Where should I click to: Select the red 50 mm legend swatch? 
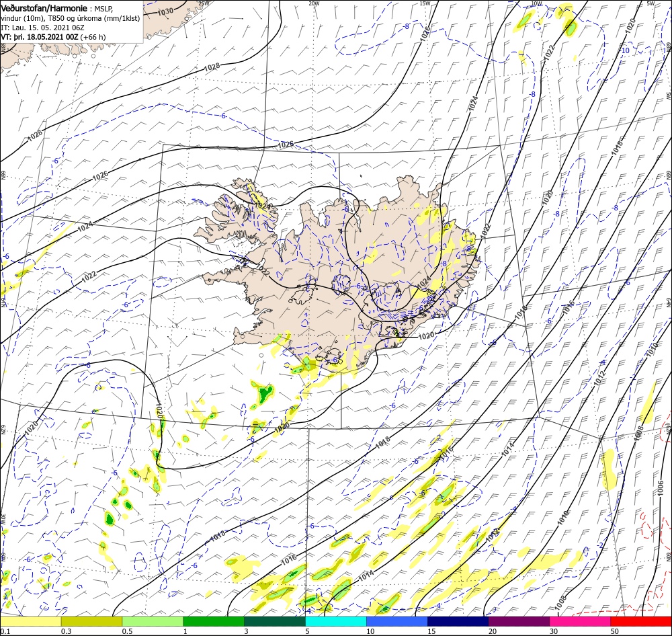coord(641,621)
